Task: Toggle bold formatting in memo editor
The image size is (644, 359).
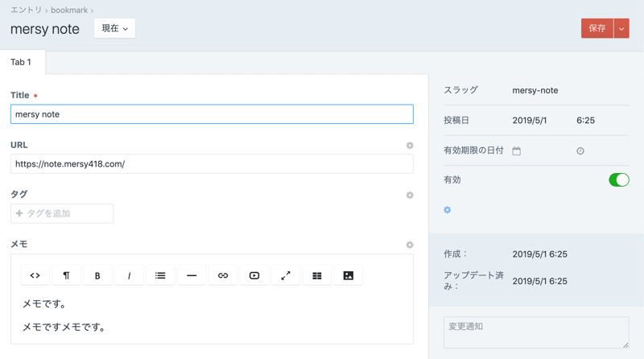Action: [x=97, y=275]
